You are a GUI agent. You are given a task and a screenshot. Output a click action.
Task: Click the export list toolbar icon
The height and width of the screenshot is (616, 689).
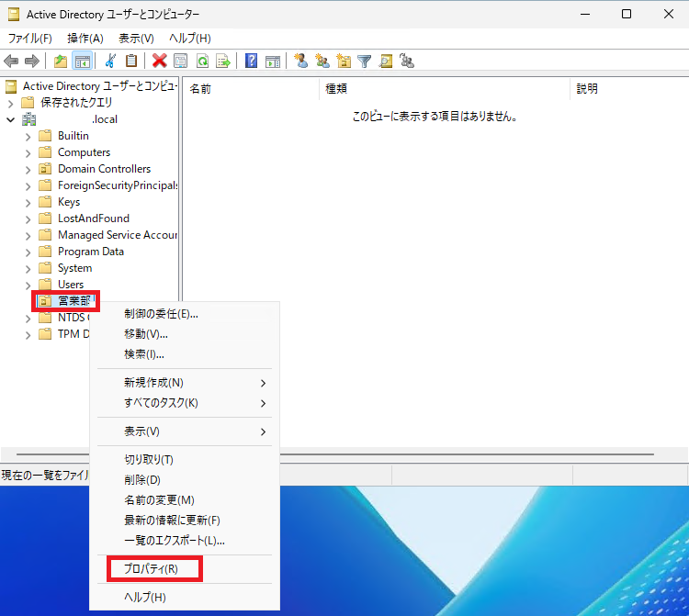click(222, 62)
